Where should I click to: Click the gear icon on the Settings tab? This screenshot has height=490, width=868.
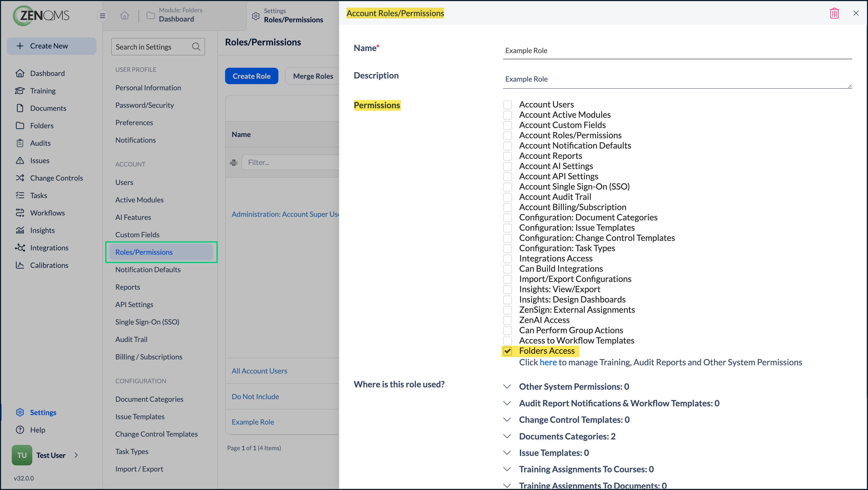tap(256, 16)
